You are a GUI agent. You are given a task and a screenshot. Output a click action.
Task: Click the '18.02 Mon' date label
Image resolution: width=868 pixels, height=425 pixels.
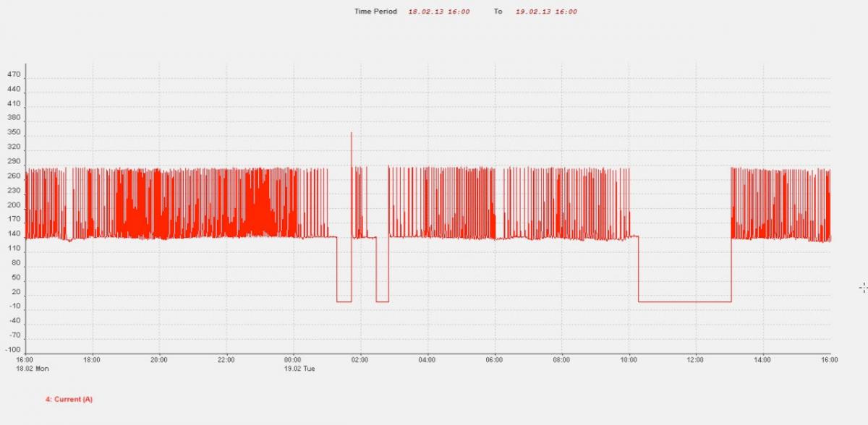[33, 368]
